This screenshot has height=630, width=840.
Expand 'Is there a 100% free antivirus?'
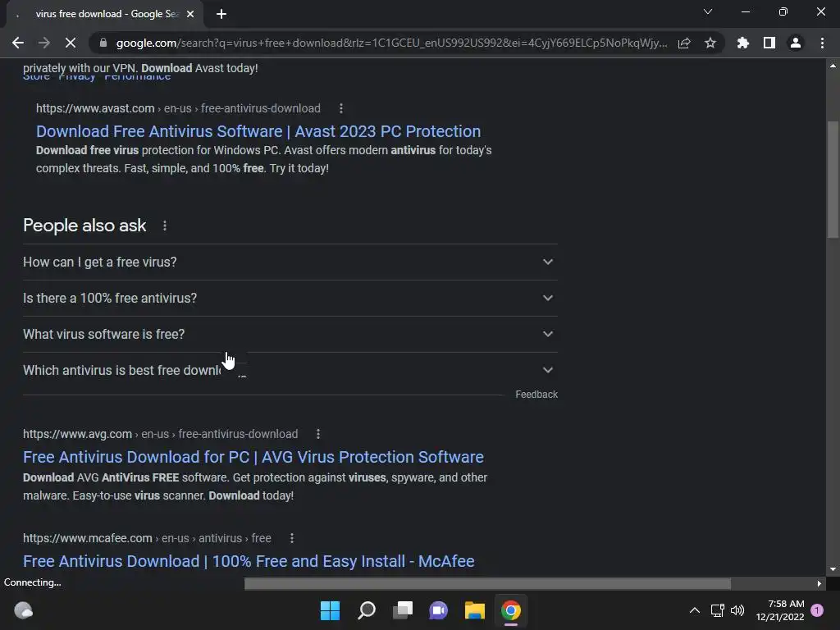(x=290, y=298)
